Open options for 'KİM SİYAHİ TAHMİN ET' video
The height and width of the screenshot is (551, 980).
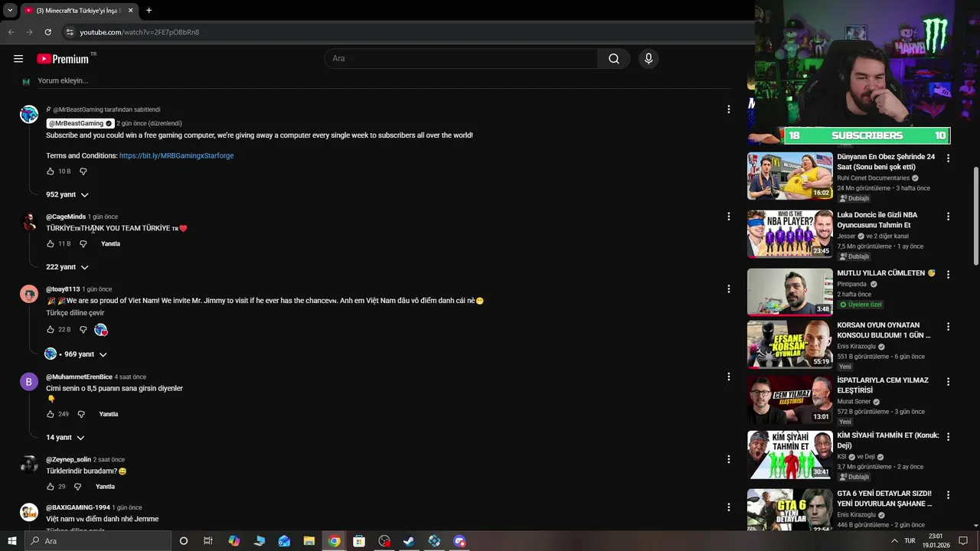coord(948,437)
